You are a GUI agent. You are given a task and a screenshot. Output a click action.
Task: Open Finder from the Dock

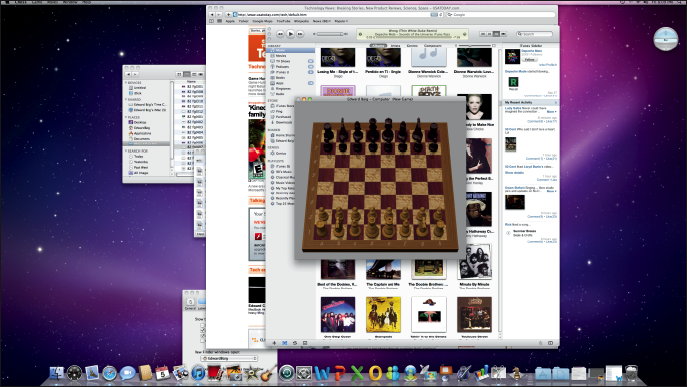(57, 373)
